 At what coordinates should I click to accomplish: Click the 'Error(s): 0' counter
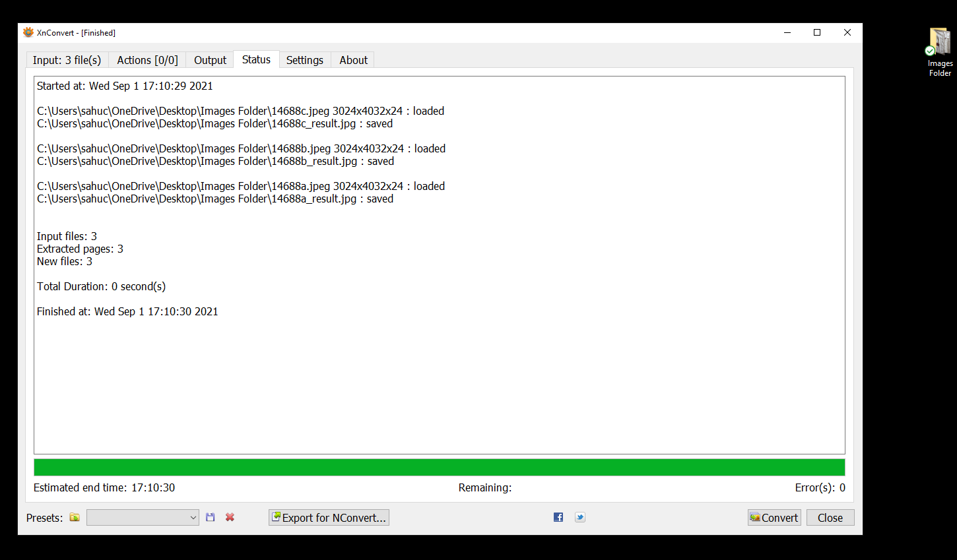pyautogui.click(x=820, y=487)
